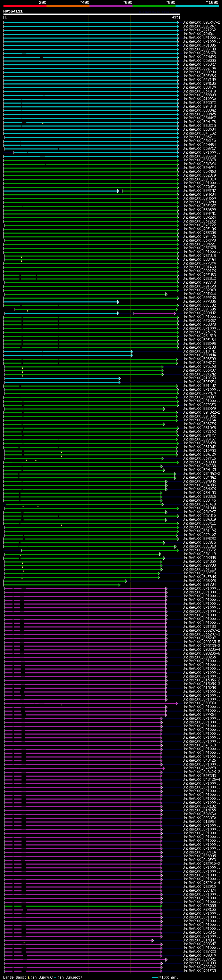Select hit label UniRef100_B9SFH8
Image resolution: width=222 pixels, height=980 pixels.
(199, 49)
